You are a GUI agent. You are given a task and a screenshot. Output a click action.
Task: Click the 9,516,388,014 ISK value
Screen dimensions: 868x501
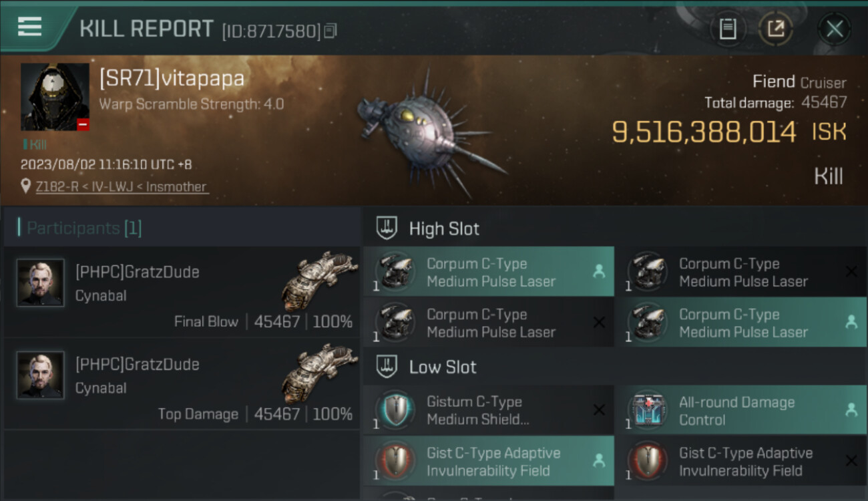[x=704, y=132]
